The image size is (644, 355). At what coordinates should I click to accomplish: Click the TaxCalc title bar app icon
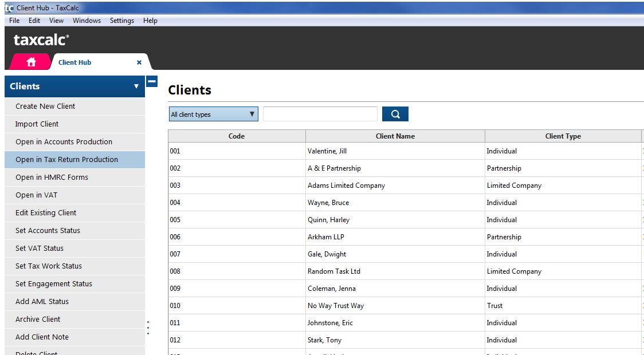point(9,8)
